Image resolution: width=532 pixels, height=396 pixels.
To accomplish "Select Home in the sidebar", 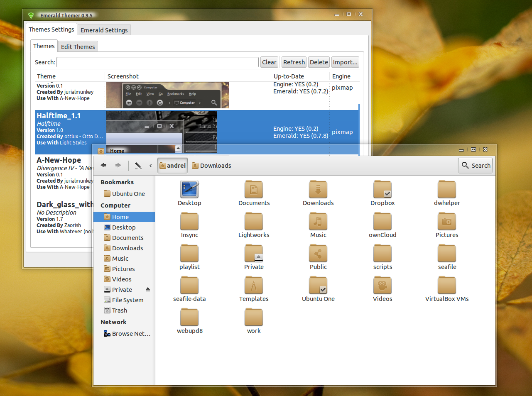I will click(124, 217).
